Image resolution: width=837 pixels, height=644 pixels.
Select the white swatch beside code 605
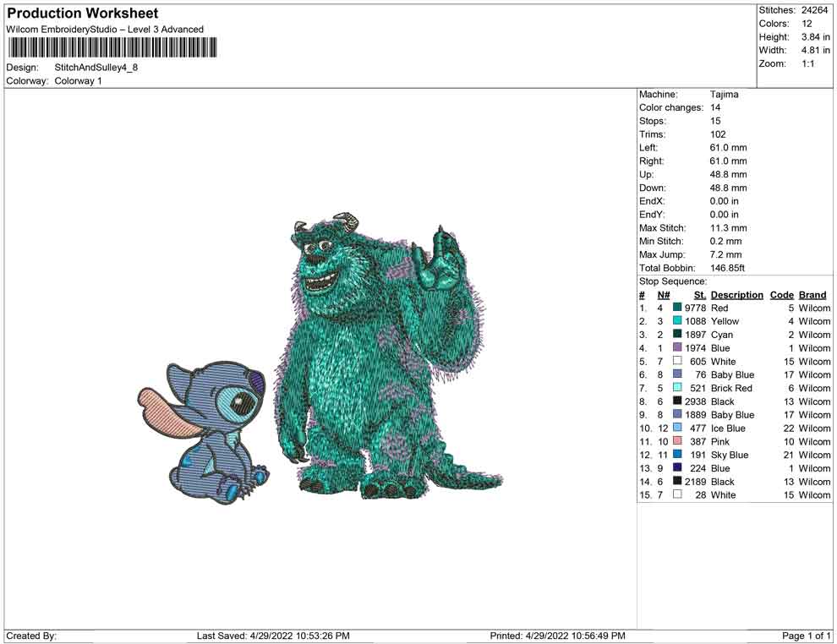[x=677, y=361]
